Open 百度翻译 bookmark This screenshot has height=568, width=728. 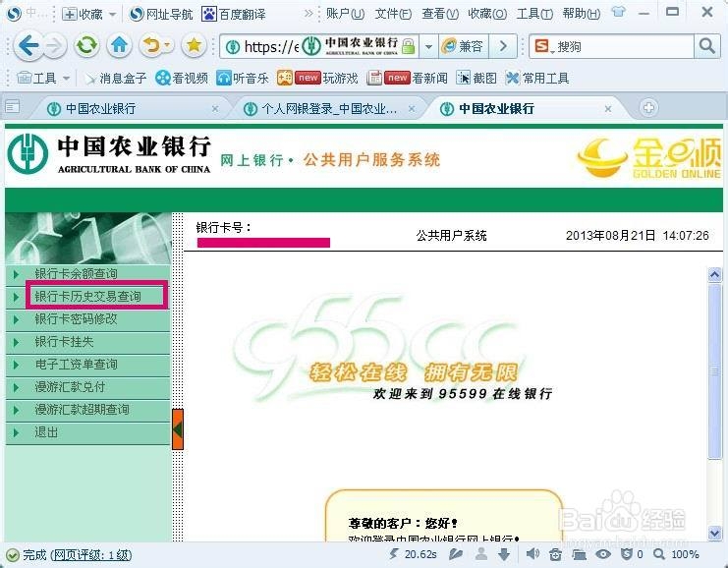[x=234, y=15]
